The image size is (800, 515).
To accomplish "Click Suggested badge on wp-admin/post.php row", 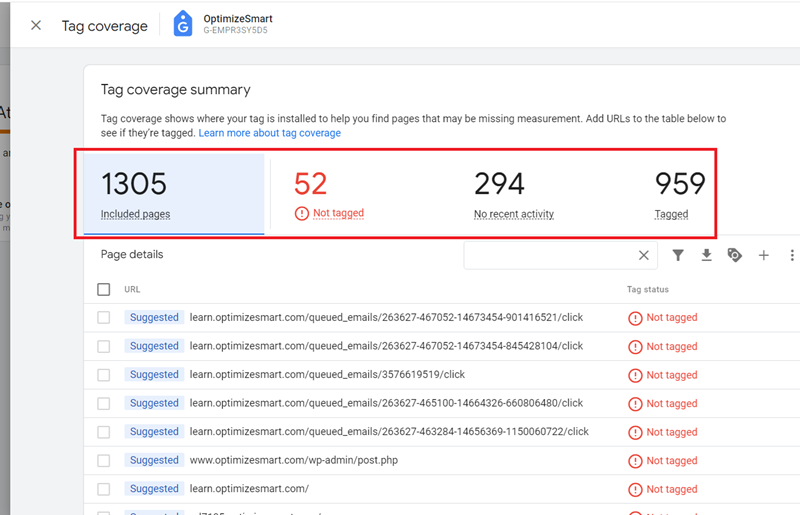I will pyautogui.click(x=154, y=460).
